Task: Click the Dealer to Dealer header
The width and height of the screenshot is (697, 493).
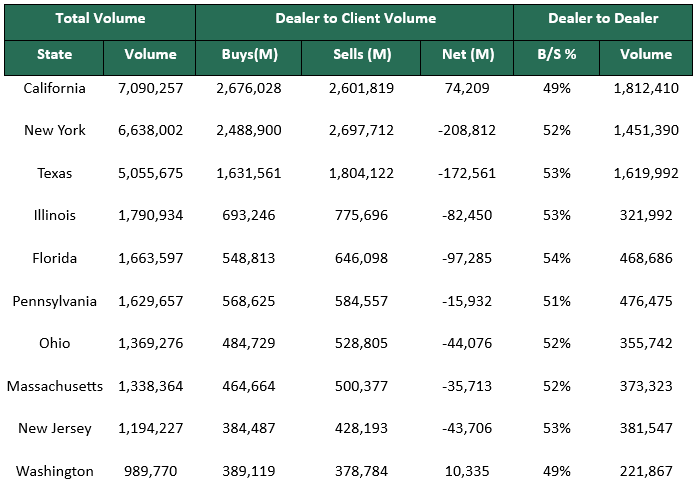Action: [603, 19]
